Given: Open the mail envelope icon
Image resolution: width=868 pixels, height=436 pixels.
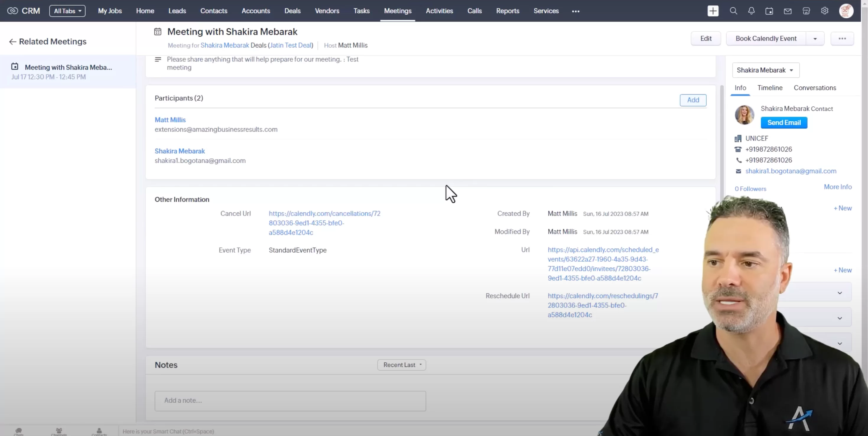Looking at the screenshot, I should pyautogui.click(x=787, y=11).
